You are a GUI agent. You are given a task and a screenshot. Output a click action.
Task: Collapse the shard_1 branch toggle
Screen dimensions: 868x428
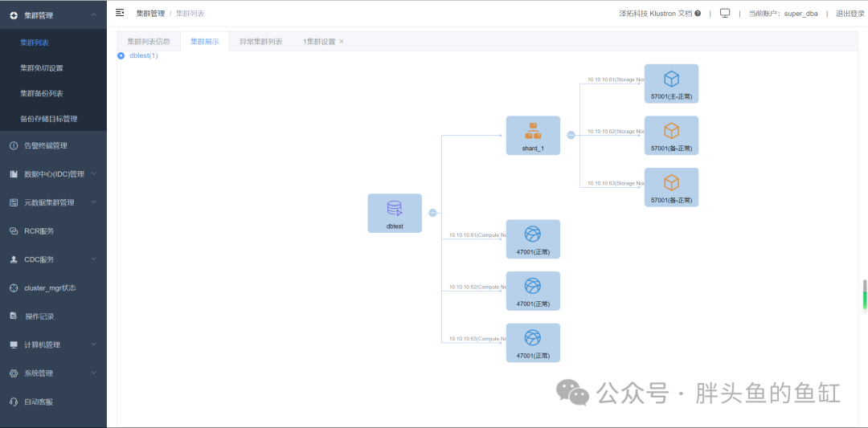point(571,135)
